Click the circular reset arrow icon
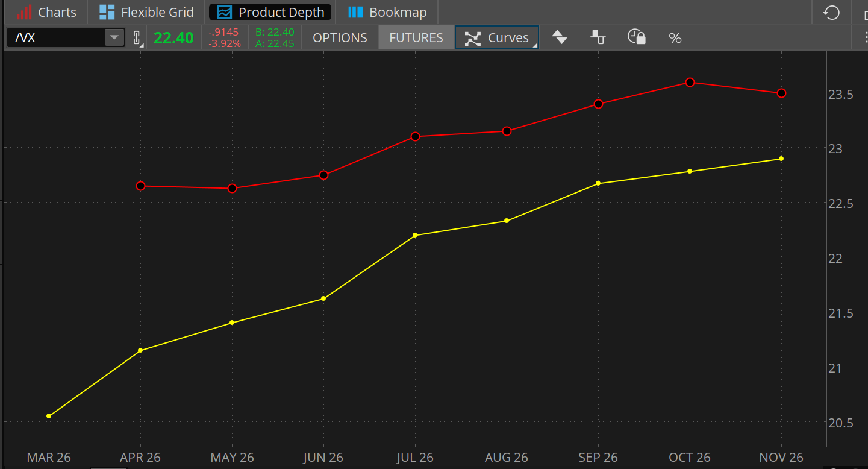 [x=831, y=13]
